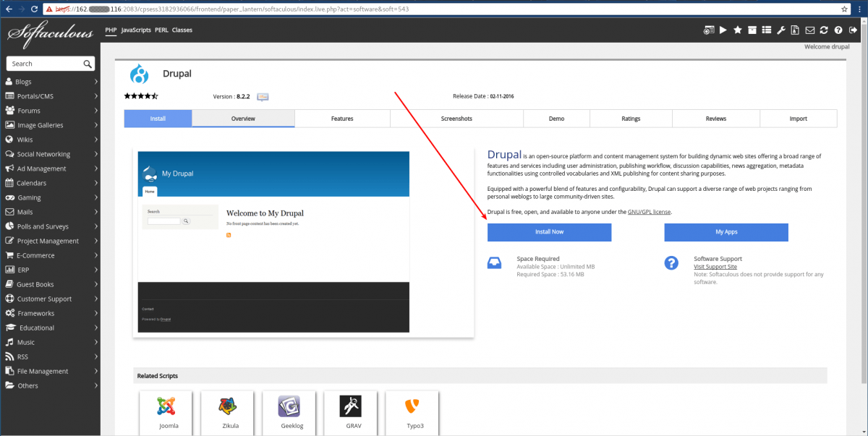Open email settings via envelope icon
This screenshot has width=868, height=436.
[810, 30]
